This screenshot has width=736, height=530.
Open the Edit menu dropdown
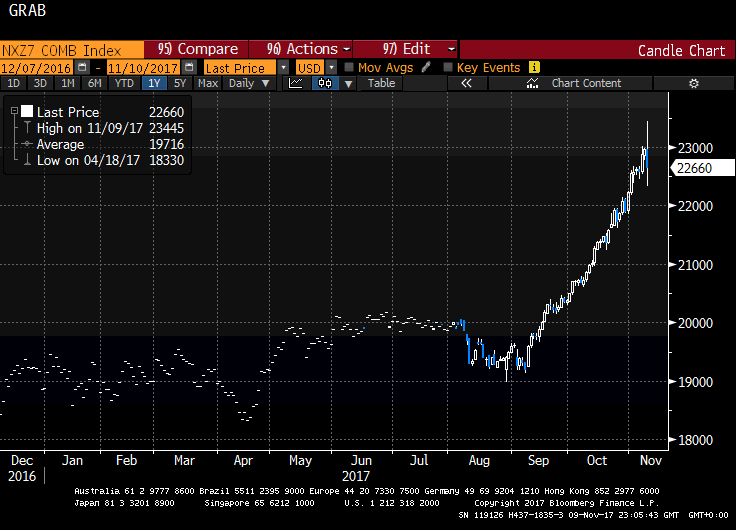pyautogui.click(x=405, y=49)
